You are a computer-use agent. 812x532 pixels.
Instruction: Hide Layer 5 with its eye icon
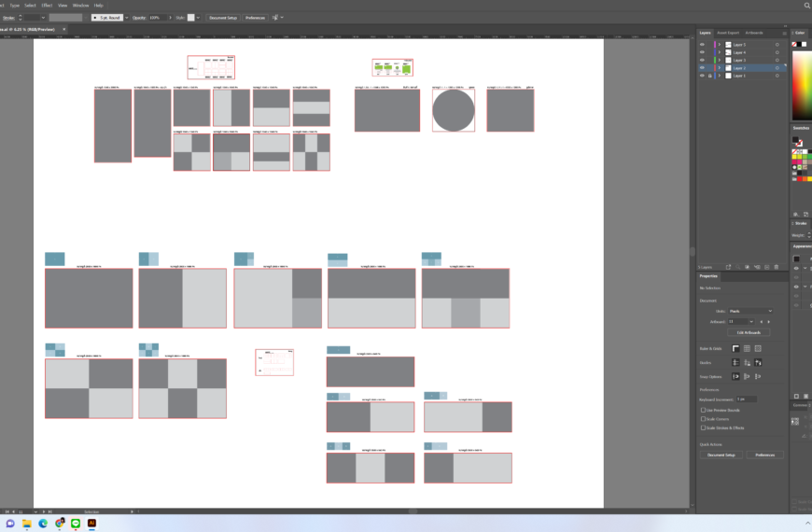(x=702, y=45)
